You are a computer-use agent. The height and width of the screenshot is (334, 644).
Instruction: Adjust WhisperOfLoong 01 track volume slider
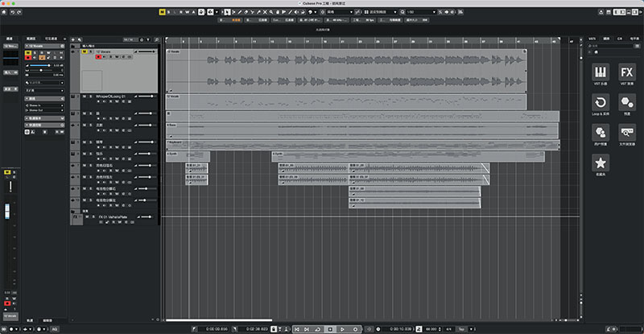146,96
